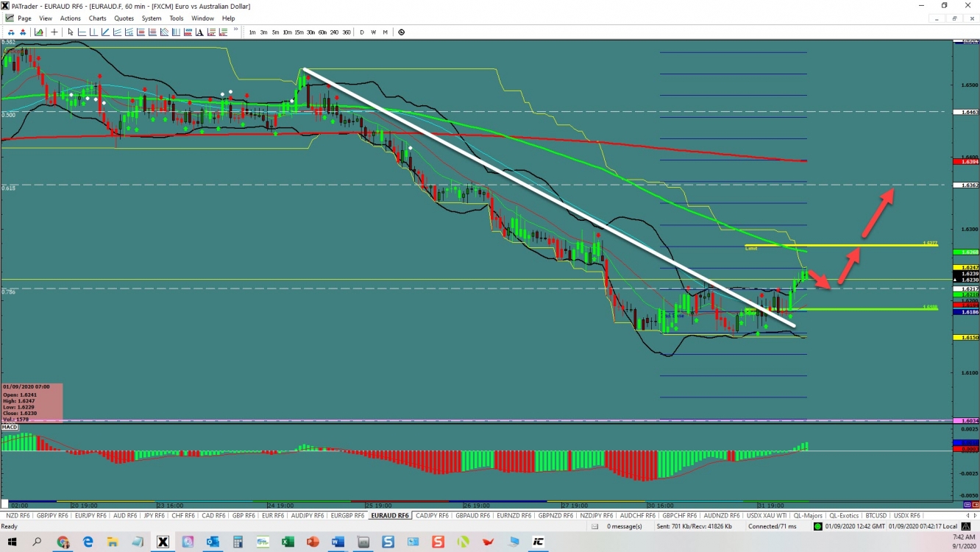Open the Actions menu
Image resolution: width=980 pixels, height=552 pixels.
coord(71,18)
